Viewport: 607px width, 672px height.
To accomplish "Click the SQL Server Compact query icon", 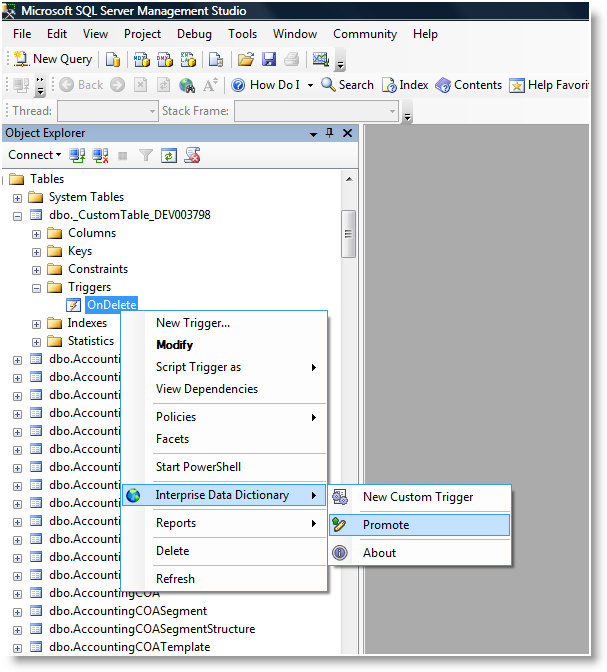I will [216, 59].
